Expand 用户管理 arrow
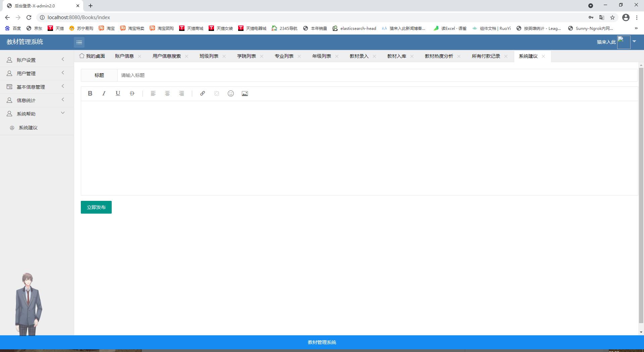This screenshot has width=644, height=352. pos(63,73)
